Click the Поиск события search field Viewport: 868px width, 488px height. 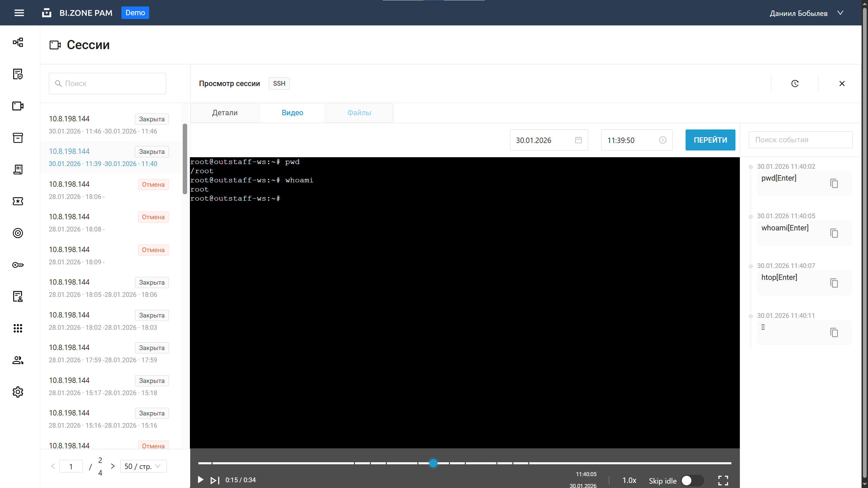800,140
